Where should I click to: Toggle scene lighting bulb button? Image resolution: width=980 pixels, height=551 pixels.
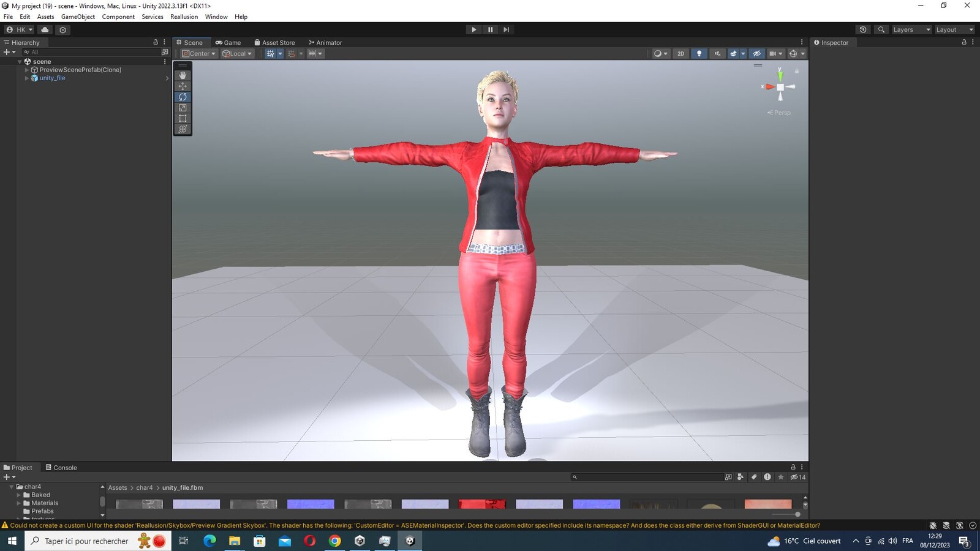point(699,54)
